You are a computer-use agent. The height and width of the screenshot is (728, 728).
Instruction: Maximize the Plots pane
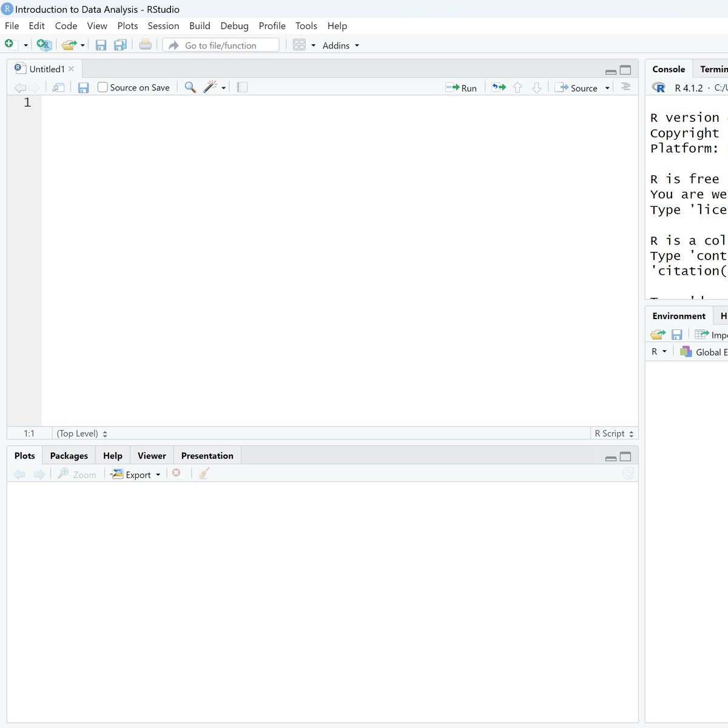(625, 457)
